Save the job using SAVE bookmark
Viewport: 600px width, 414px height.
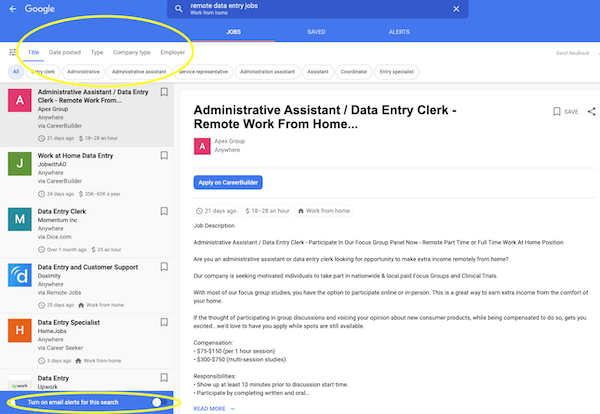point(566,111)
